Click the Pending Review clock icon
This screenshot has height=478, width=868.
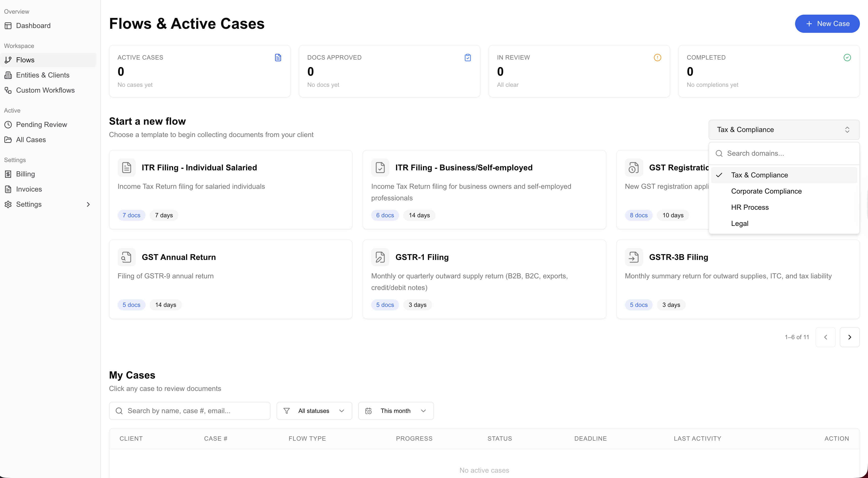(8, 125)
